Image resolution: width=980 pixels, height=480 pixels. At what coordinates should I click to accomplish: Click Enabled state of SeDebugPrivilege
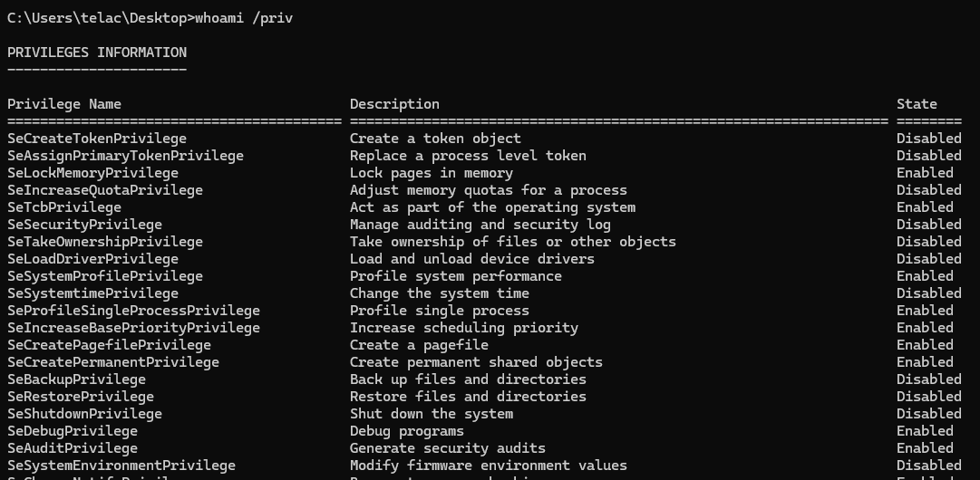click(925, 431)
